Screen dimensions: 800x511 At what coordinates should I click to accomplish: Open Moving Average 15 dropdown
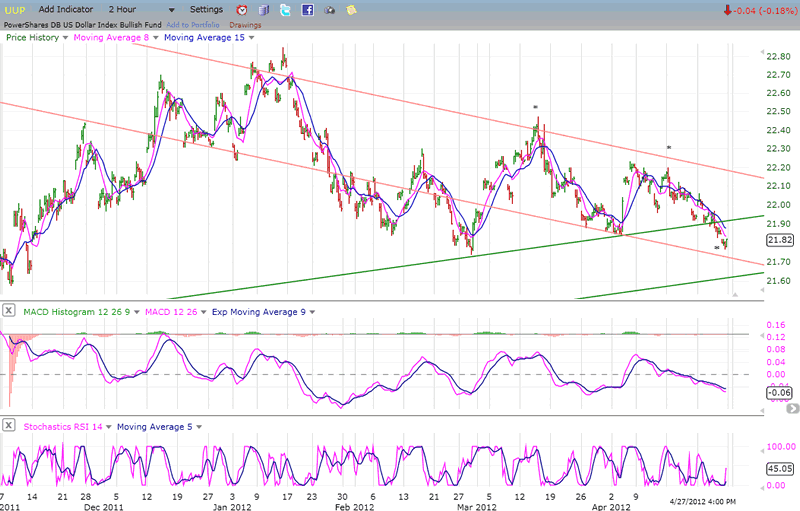coord(251,37)
